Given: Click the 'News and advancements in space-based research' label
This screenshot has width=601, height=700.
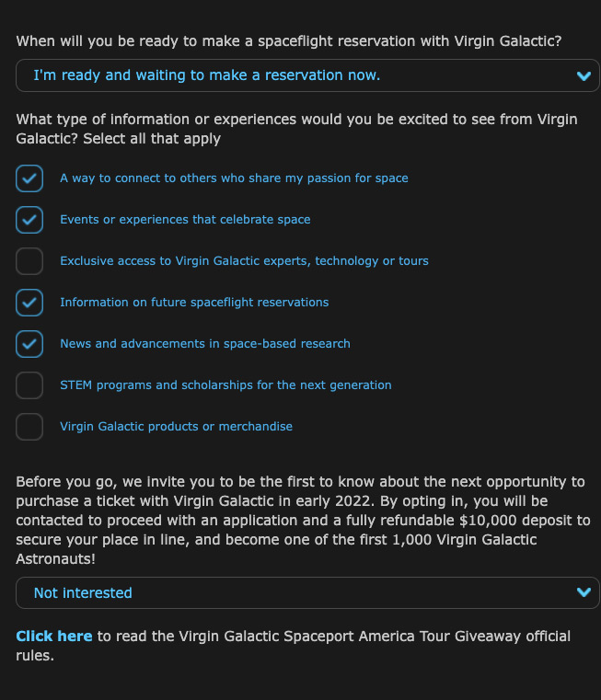Looking at the screenshot, I should click(x=205, y=344).
